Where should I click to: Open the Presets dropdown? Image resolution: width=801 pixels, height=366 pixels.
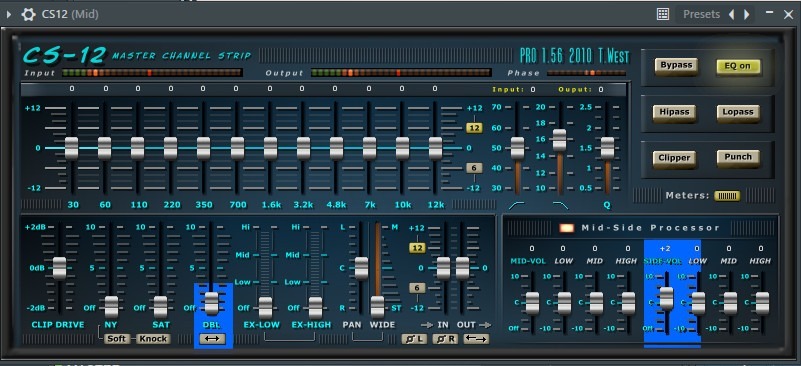click(701, 14)
